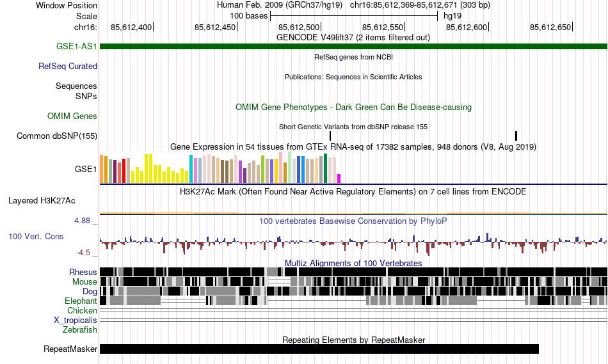Click the 85,612,550 ruler position
Image resolution: width=608 pixels, height=364 pixels.
click(x=383, y=27)
